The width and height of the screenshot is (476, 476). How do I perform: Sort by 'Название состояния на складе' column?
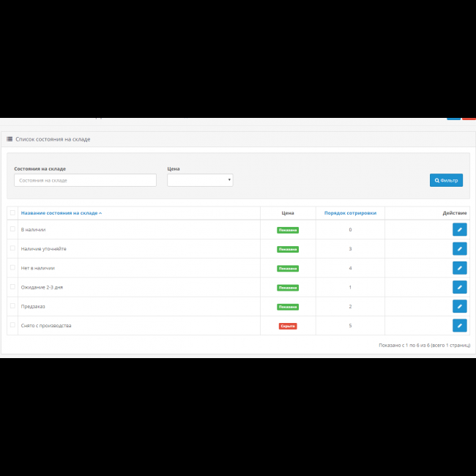coord(61,213)
